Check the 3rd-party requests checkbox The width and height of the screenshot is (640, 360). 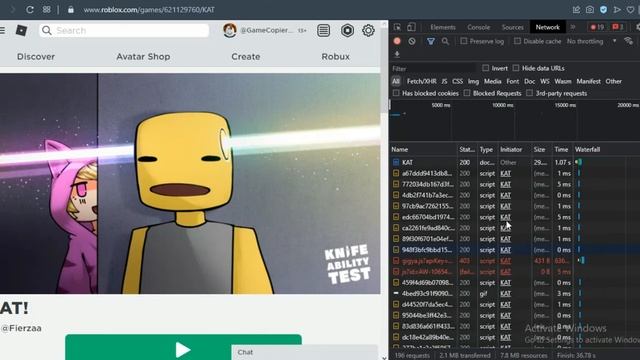[x=529, y=93]
